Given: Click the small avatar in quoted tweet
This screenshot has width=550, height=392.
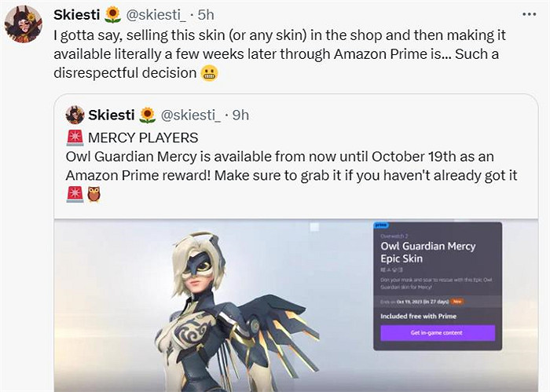Looking at the screenshot, I should click(75, 115).
